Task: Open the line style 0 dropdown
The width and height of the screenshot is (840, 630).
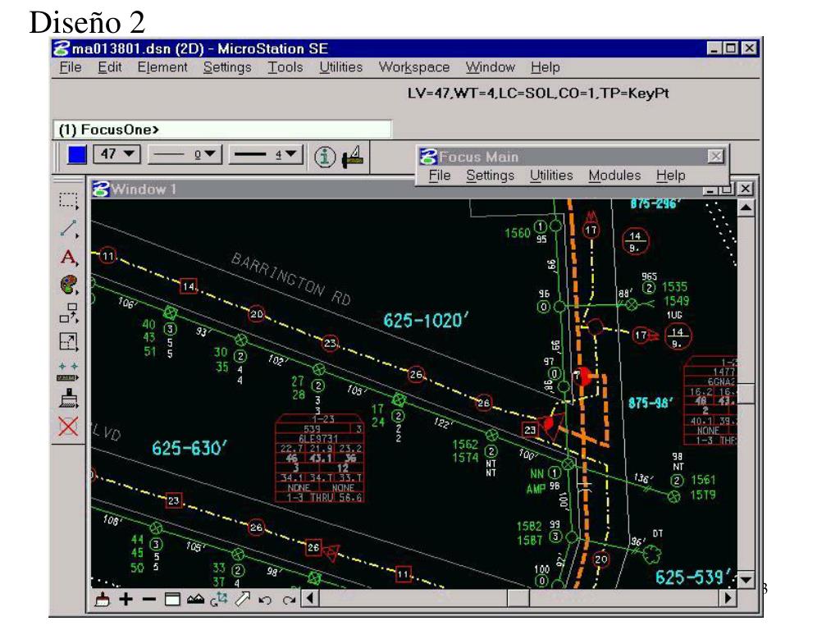Action: [x=185, y=155]
